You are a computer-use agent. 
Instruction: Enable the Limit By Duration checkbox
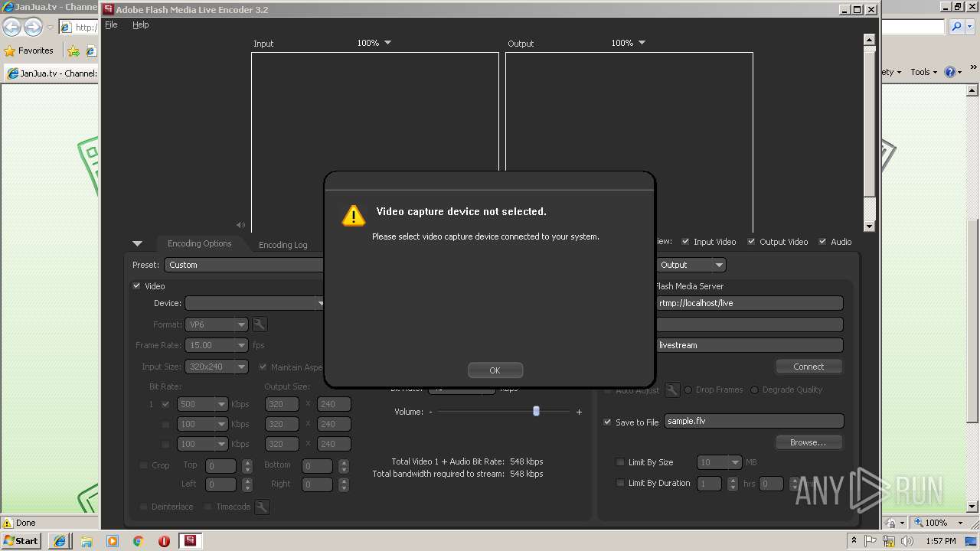point(620,483)
